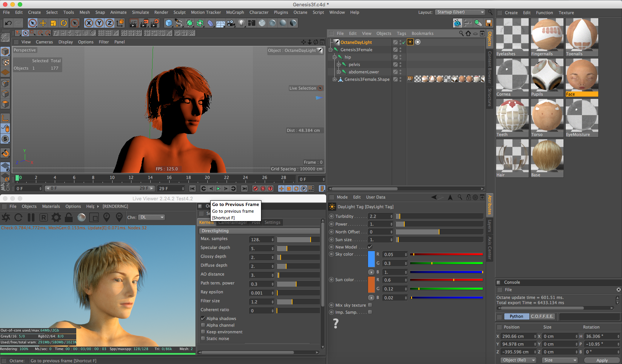Select the Rotate tool in top toolbar
Image resolution: width=622 pixels, height=364 pixels.
(64, 23)
